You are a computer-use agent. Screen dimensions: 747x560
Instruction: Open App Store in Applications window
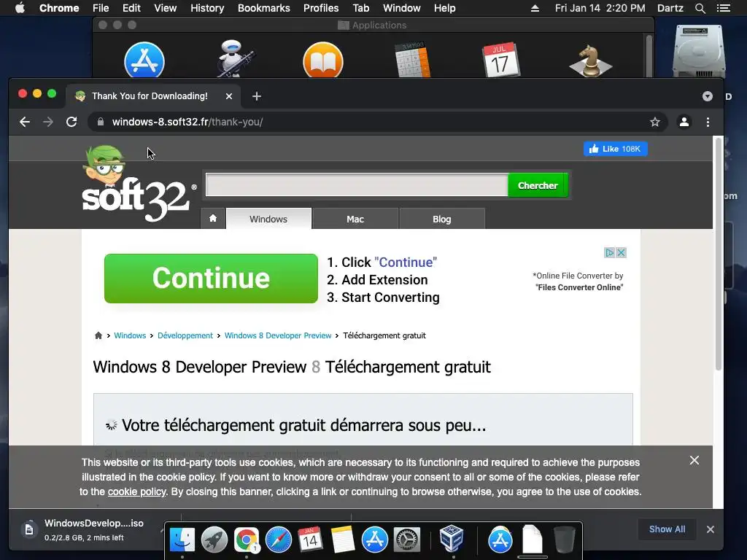point(144,61)
